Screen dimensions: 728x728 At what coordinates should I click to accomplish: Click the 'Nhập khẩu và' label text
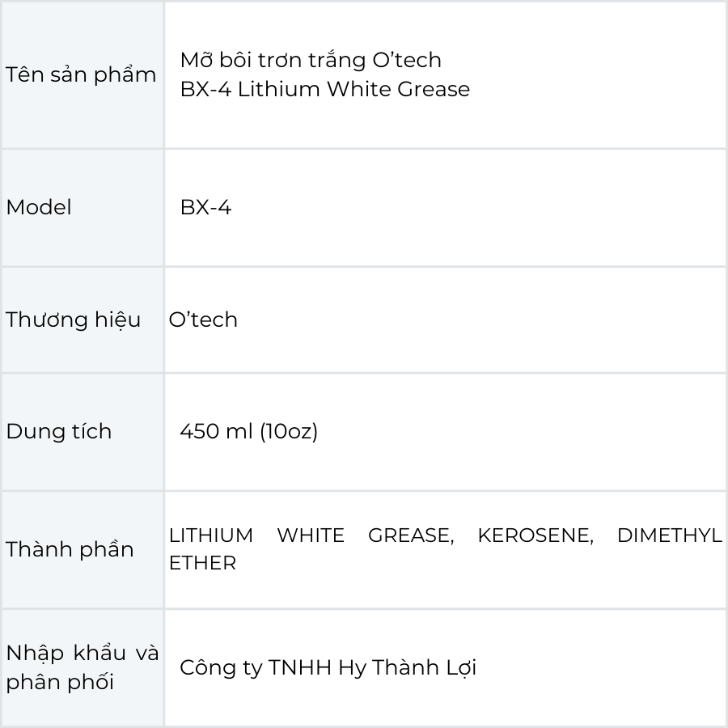83,653
